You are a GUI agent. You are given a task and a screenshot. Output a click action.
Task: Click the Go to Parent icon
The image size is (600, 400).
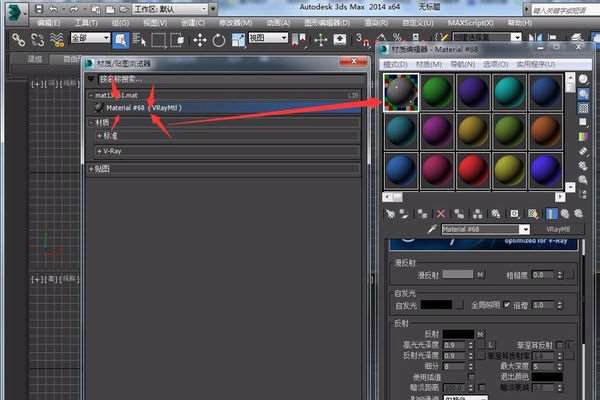(565, 214)
